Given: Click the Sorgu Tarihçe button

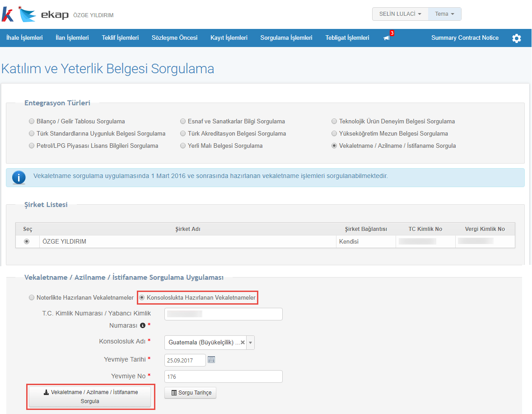Looking at the screenshot, I should (191, 393).
